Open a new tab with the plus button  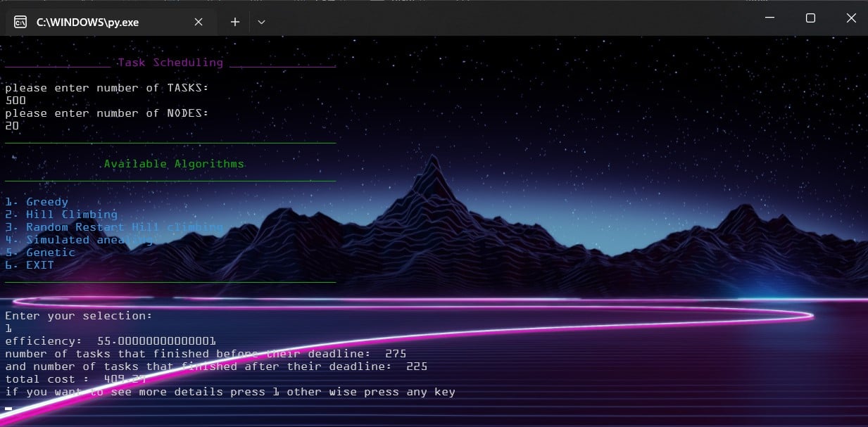pos(235,22)
